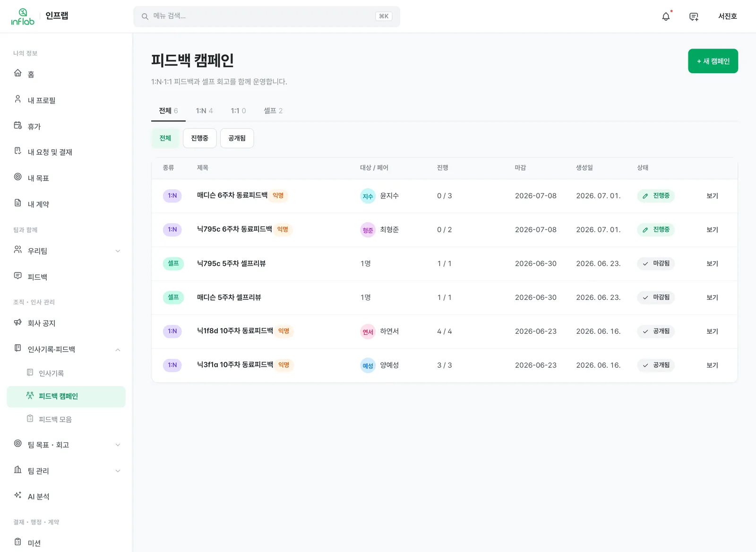
Task: Click the 인사기록·피드백 book icon
Action: [x=18, y=348]
